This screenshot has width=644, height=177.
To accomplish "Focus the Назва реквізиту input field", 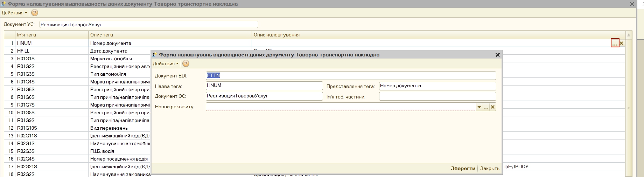I will tap(341, 107).
